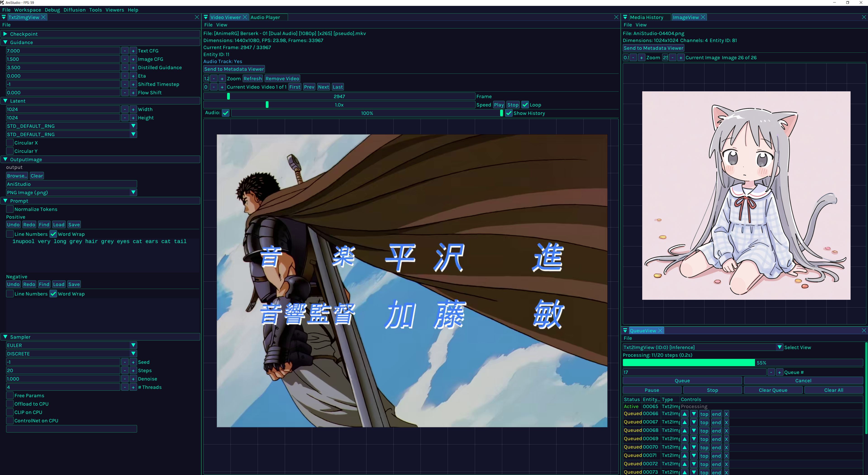Switch to the Audio Player tab
The height and width of the screenshot is (475, 868).
point(265,17)
